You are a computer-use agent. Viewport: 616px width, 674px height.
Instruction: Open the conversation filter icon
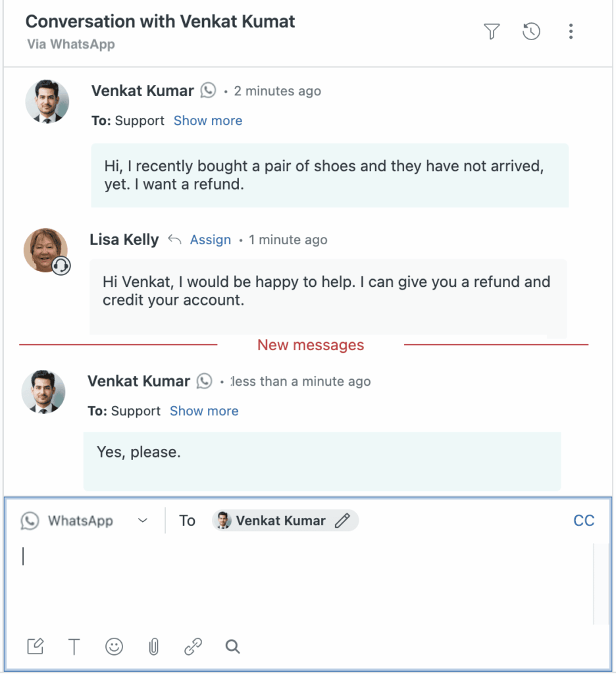[492, 31]
